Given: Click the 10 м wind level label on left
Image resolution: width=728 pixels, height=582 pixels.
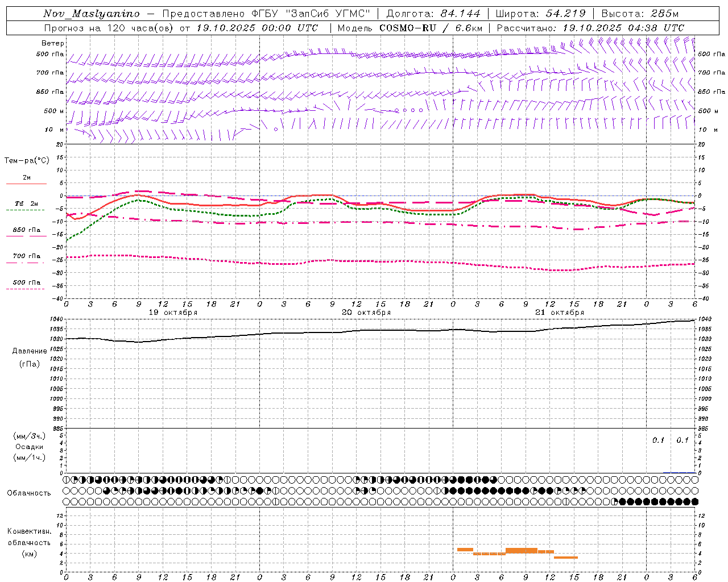Looking at the screenshot, I should click(x=55, y=130).
